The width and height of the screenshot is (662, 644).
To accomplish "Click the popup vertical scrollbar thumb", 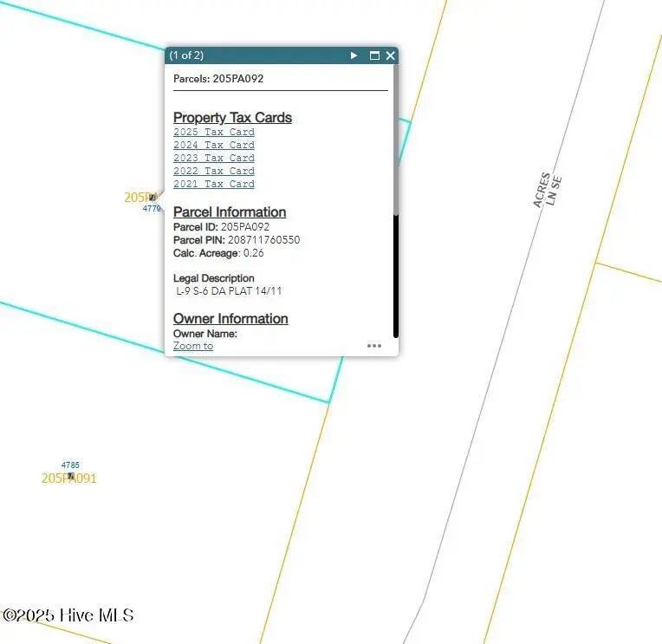I will 396,139.
